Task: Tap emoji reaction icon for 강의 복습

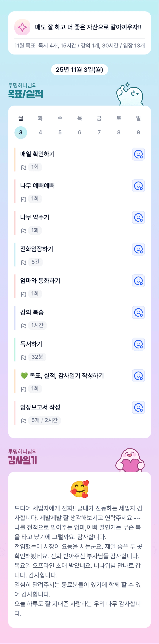Action: (x=138, y=312)
